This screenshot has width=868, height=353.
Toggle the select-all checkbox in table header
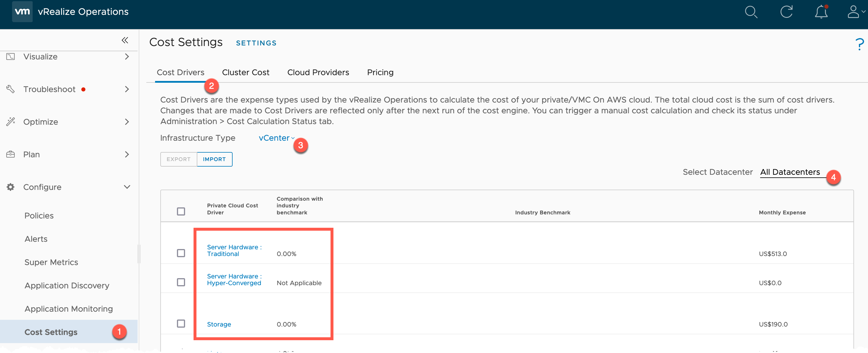pos(181,211)
